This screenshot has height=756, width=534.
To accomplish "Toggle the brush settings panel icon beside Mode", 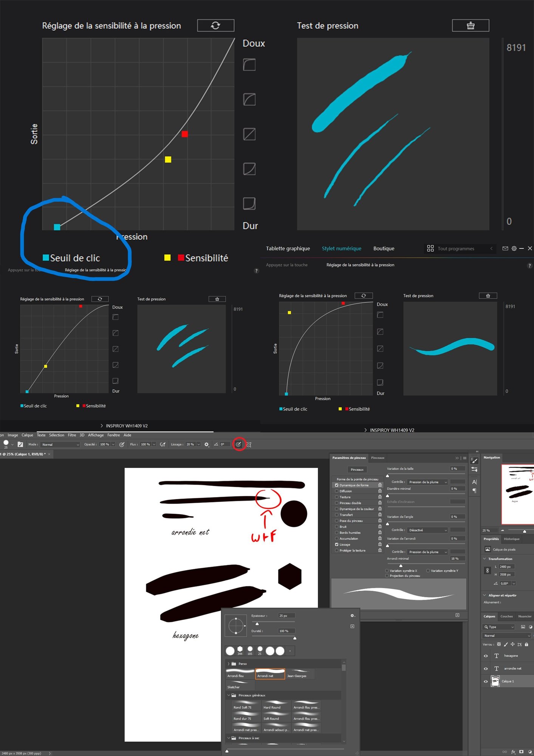I will pyautogui.click(x=20, y=445).
